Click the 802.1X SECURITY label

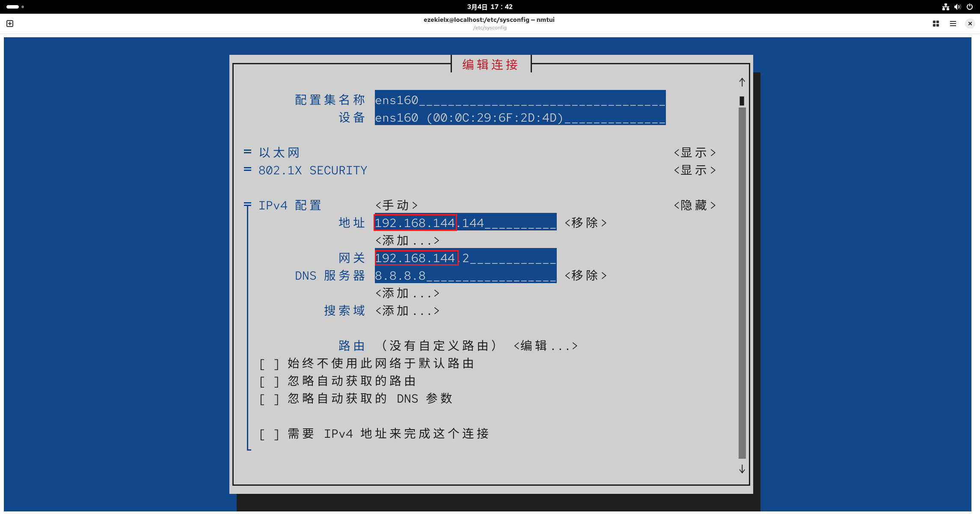313,170
